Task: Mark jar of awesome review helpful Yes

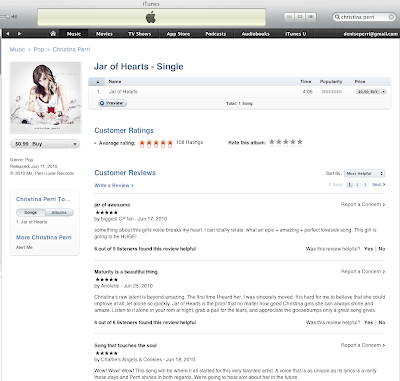Action: point(368,249)
